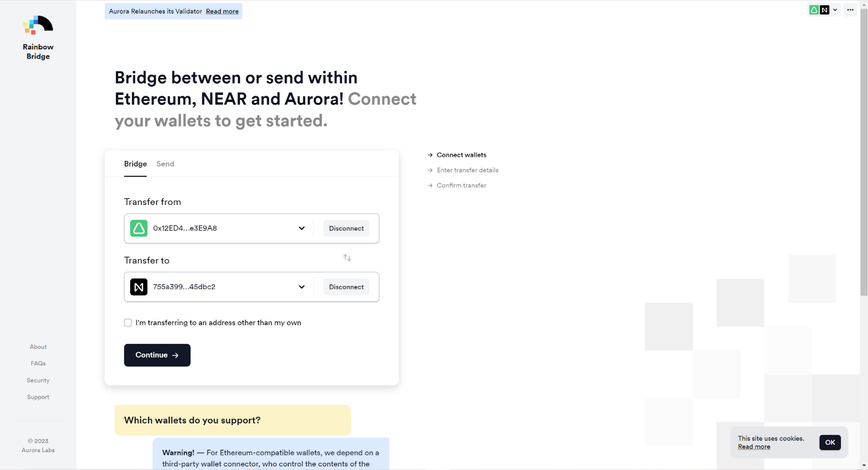This screenshot has height=470, width=868.
Task: Click the Continue button
Action: click(x=157, y=355)
